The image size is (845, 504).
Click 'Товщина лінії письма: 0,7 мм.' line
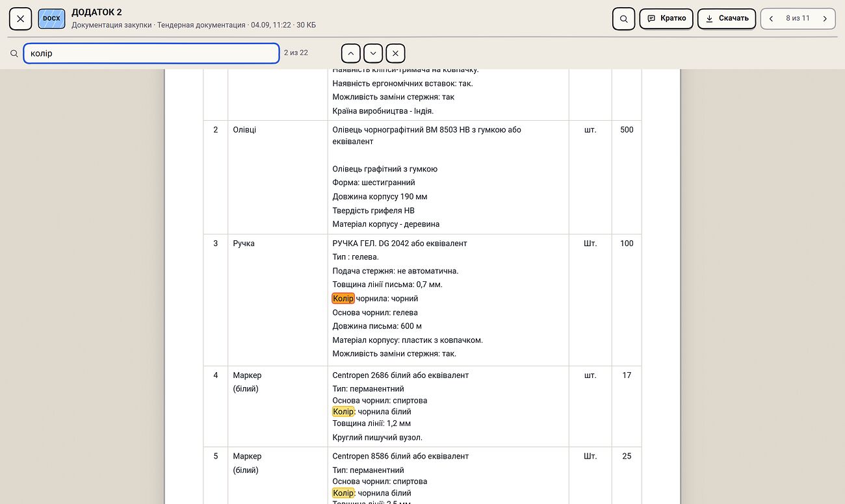387,284
